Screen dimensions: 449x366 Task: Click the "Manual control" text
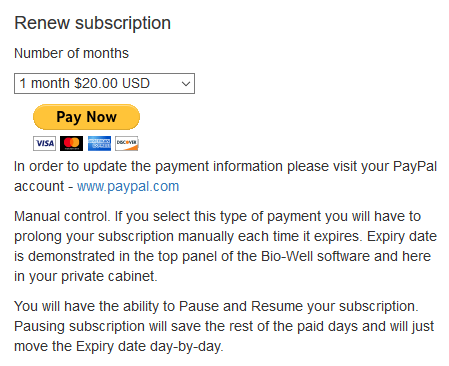62,216
